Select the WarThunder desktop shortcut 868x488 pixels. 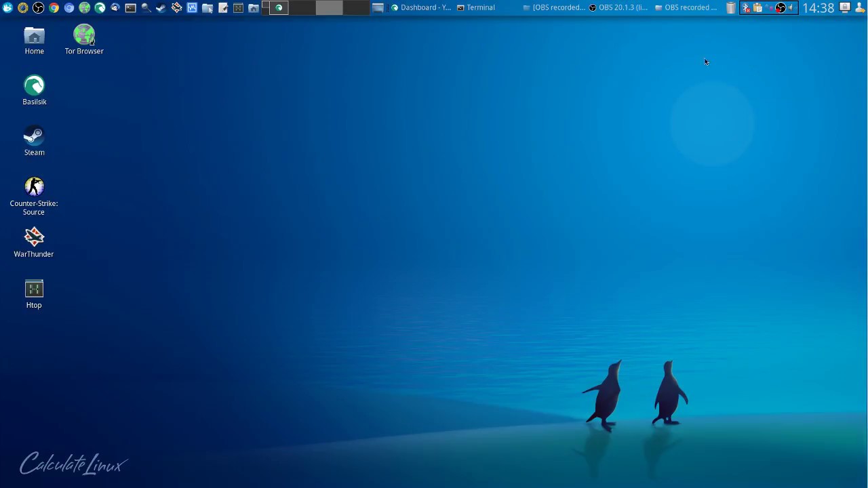34,243
